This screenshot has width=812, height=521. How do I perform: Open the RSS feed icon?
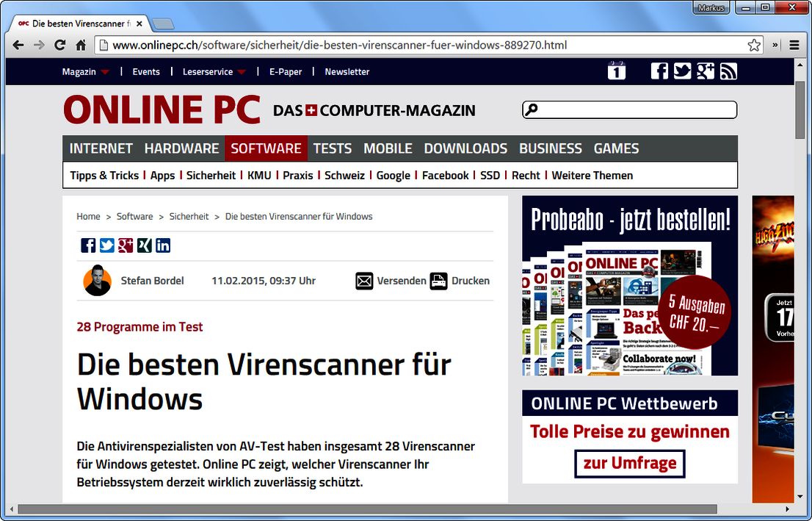[728, 71]
